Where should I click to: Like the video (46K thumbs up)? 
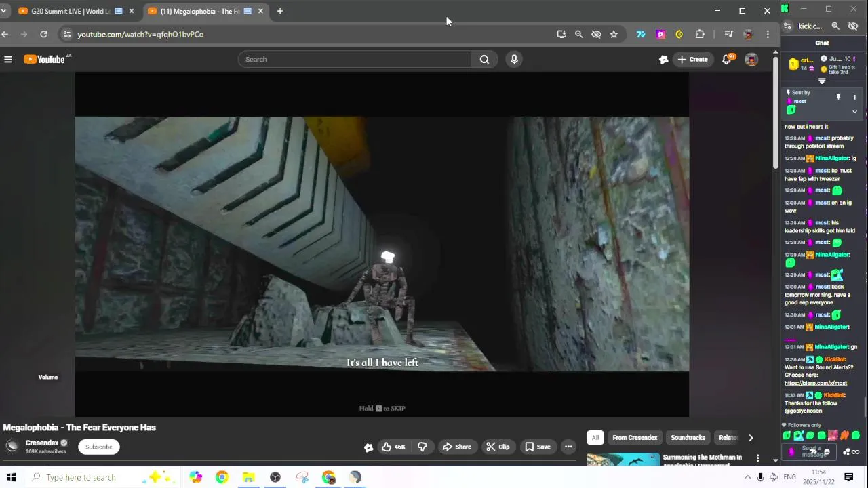click(x=393, y=447)
